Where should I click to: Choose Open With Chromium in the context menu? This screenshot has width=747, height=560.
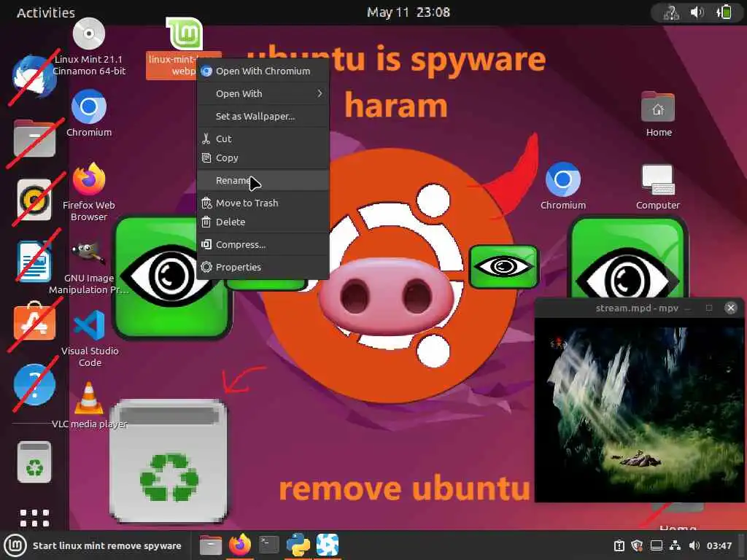[263, 71]
